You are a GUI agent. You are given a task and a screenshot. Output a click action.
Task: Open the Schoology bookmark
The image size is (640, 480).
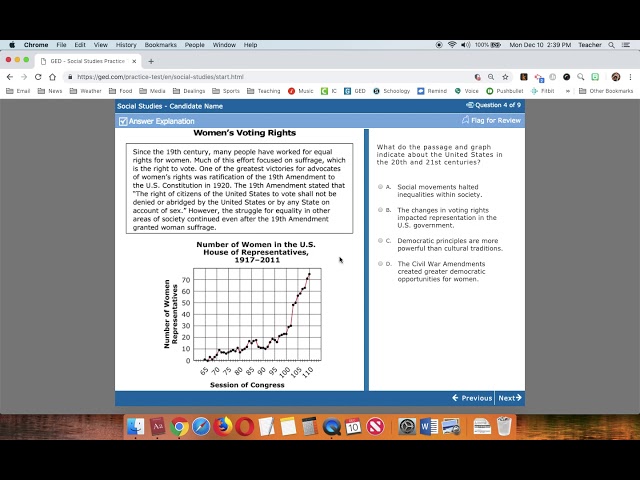click(x=391, y=91)
